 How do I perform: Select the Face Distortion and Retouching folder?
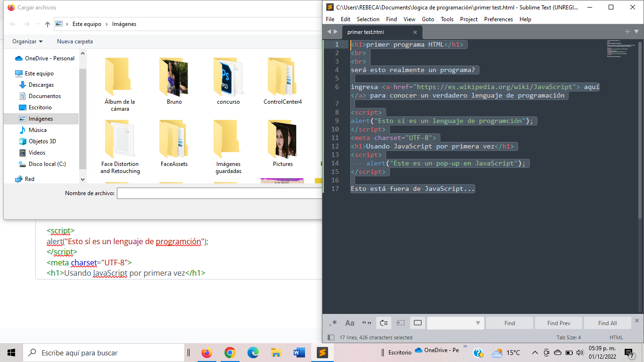pos(120,147)
